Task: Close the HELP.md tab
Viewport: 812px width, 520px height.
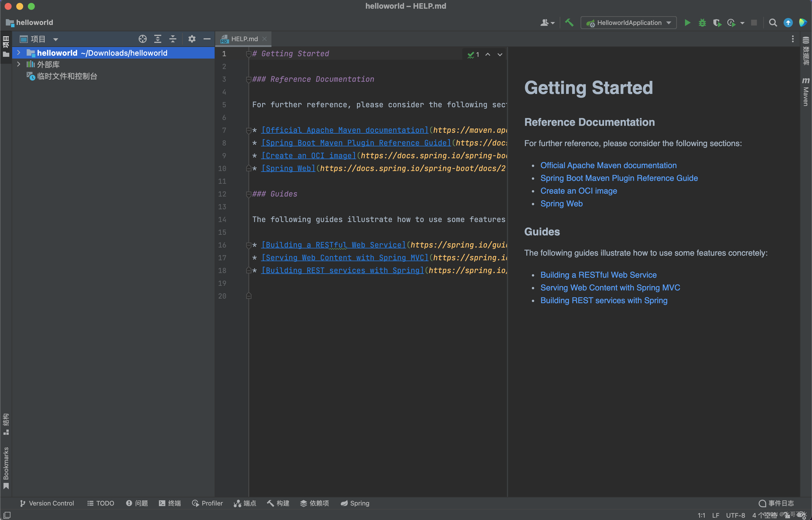Action: (x=264, y=39)
